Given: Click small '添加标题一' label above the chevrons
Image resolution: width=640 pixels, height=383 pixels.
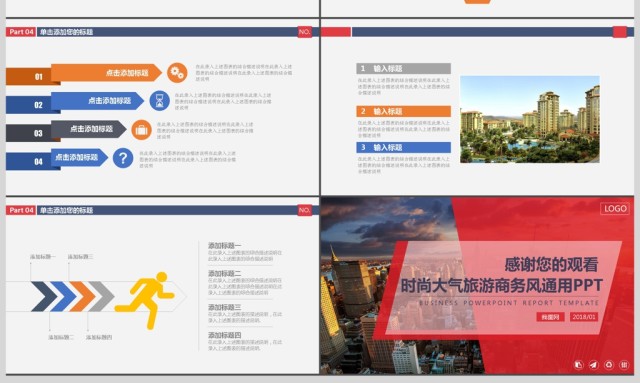Looking at the screenshot, I should pos(43,257).
